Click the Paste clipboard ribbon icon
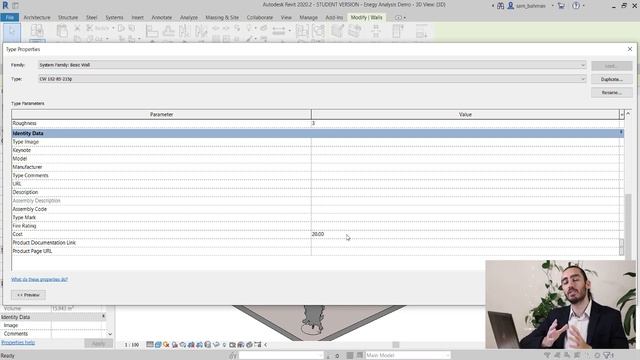The width and height of the screenshot is (640, 360). tap(62, 31)
